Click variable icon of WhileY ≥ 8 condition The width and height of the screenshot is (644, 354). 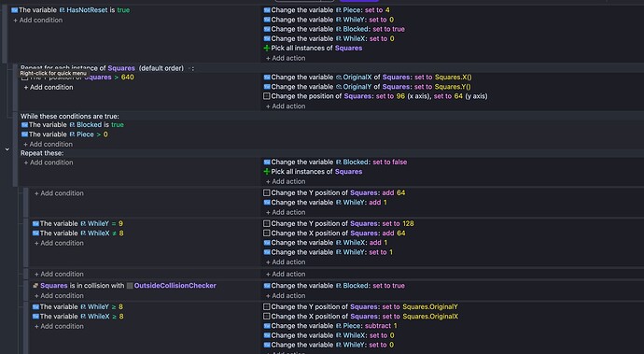pyautogui.click(x=35, y=306)
